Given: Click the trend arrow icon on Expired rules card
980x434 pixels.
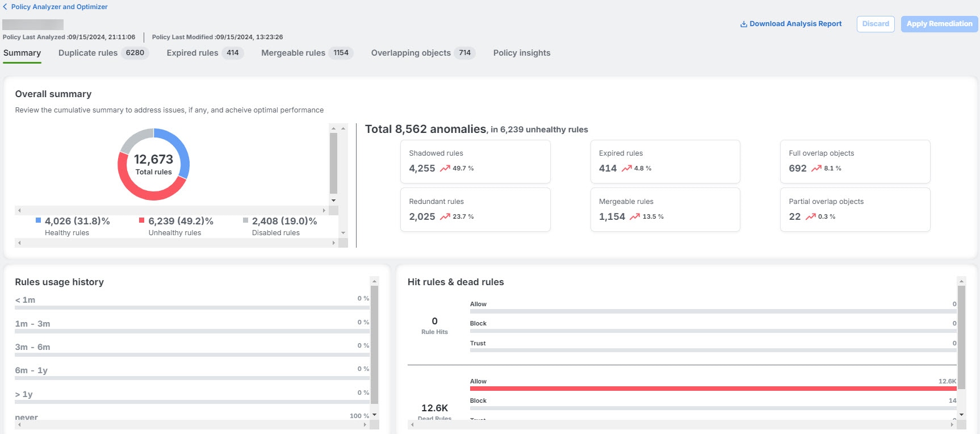Looking at the screenshot, I should [626, 168].
